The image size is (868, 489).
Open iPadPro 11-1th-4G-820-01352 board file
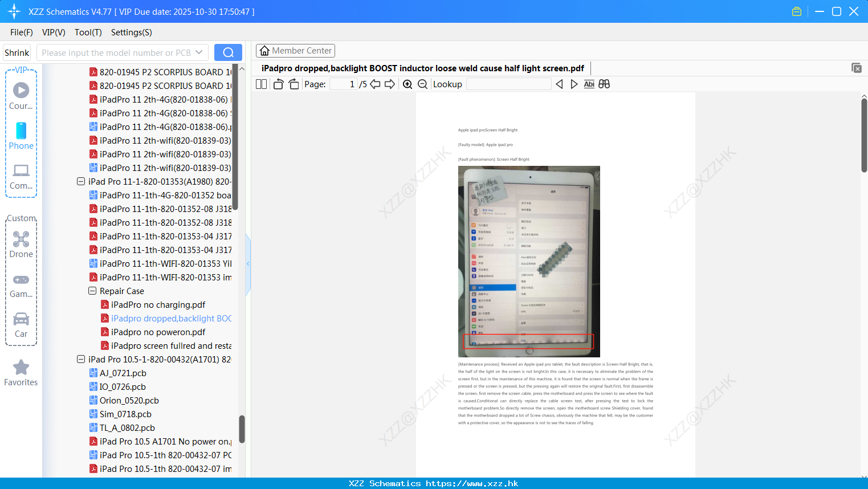pos(160,195)
